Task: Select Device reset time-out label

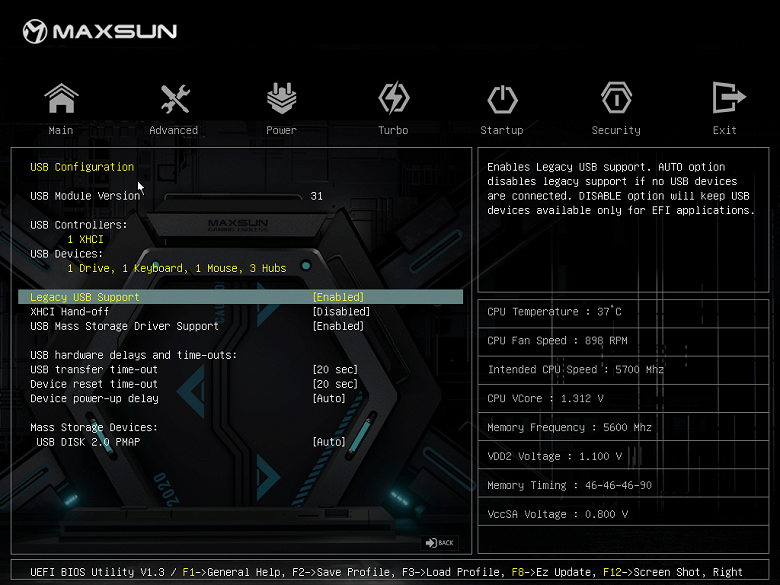Action: click(94, 384)
